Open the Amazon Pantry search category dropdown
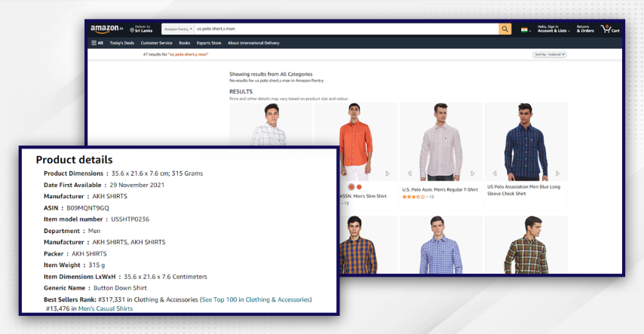Image resolution: width=644 pixels, height=334 pixels. click(178, 29)
